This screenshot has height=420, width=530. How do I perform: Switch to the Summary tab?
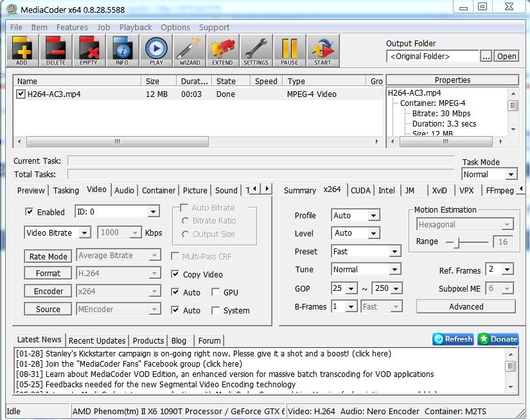(300, 190)
